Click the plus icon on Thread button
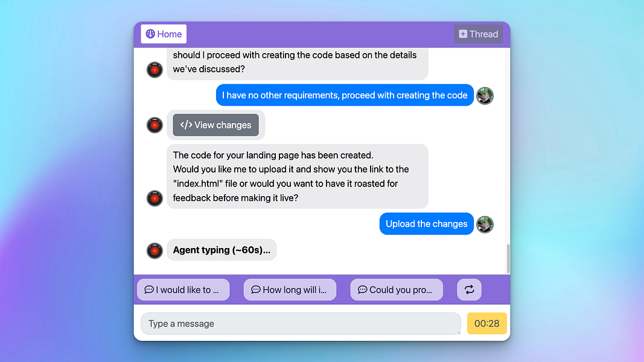Viewport: 644px width, 362px height. point(463,34)
